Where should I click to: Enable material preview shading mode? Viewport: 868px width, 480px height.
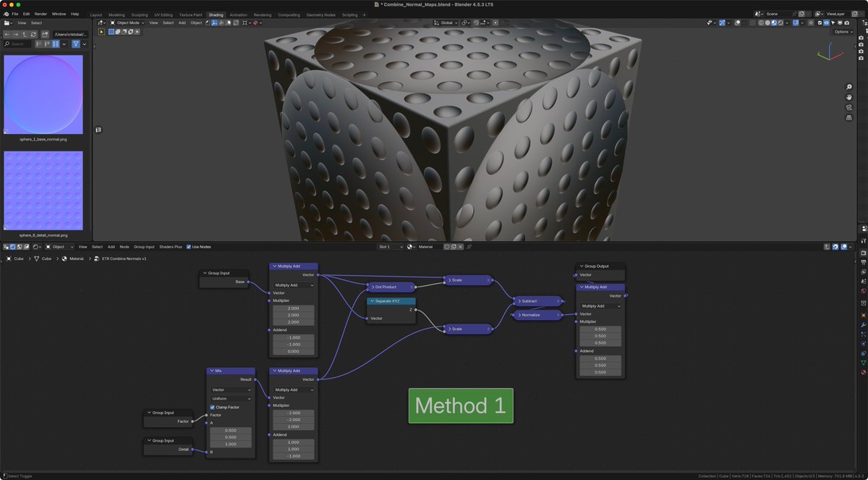click(774, 22)
